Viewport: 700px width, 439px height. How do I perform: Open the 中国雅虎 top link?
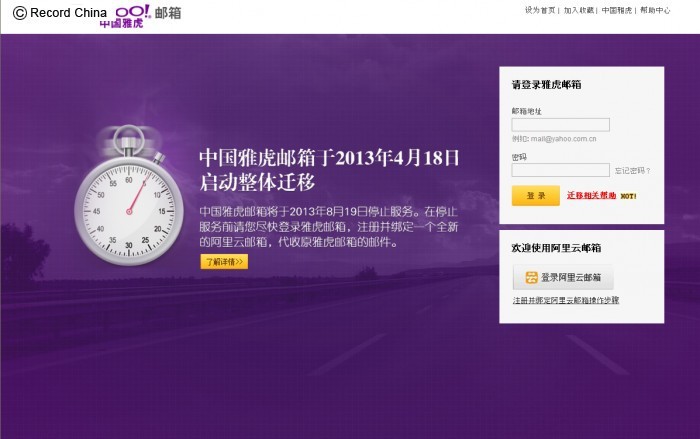tap(617, 10)
